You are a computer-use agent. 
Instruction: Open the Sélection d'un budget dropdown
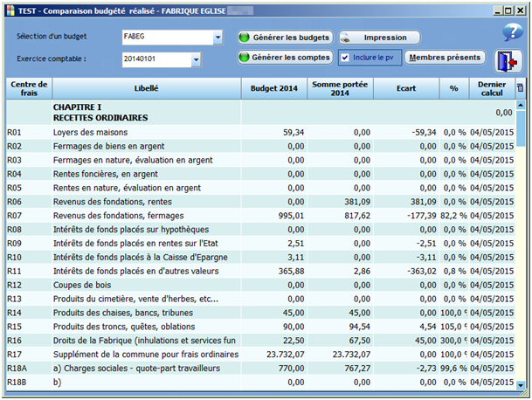pos(218,38)
